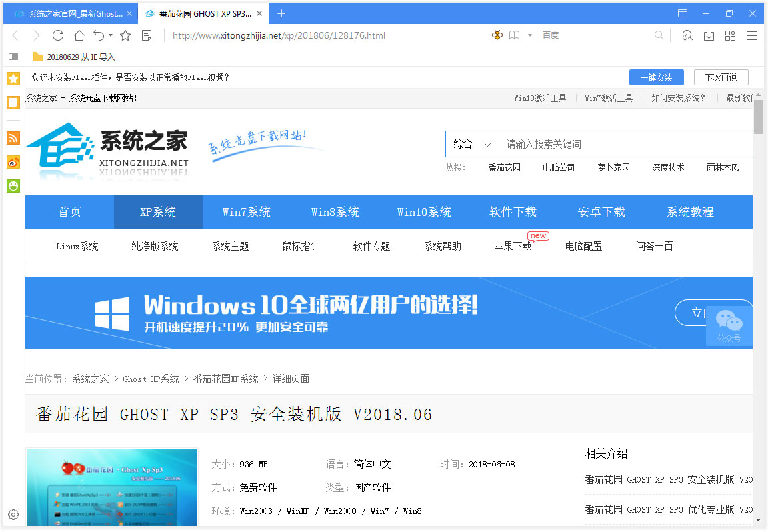770x532 pixels.
Task: Click the reading mode book icon
Action: [x=514, y=35]
